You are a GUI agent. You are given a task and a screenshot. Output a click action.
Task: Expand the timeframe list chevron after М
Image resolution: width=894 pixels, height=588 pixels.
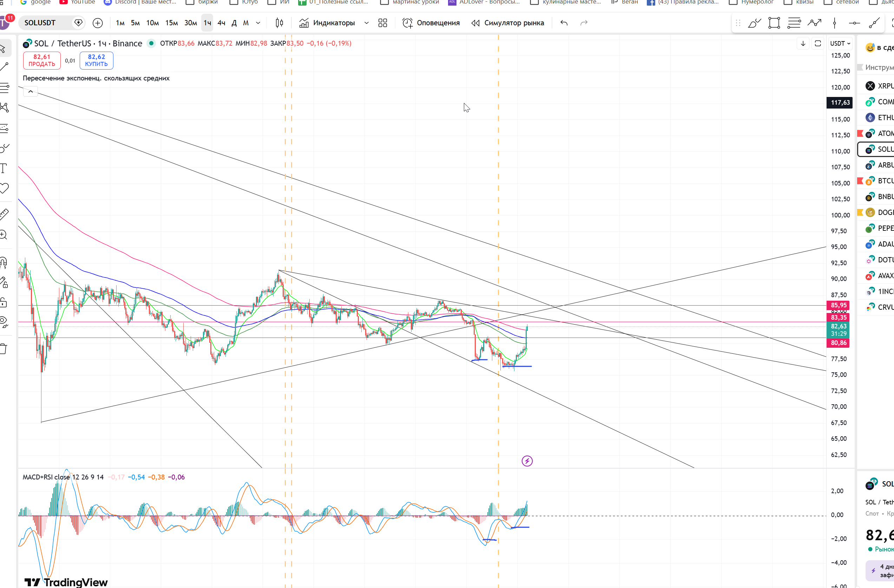coord(258,23)
